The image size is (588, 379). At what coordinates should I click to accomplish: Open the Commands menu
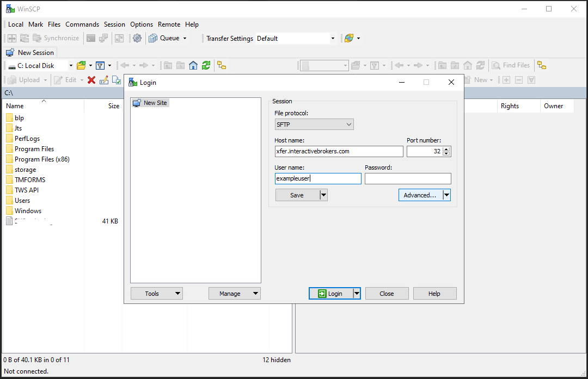point(82,24)
